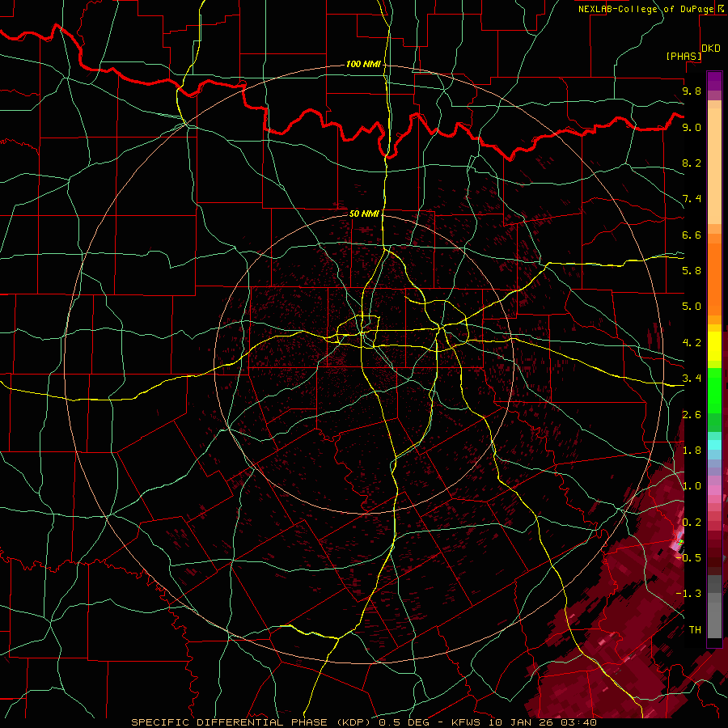Pick the 5.8 scale label
728x728 pixels.
[692, 271]
